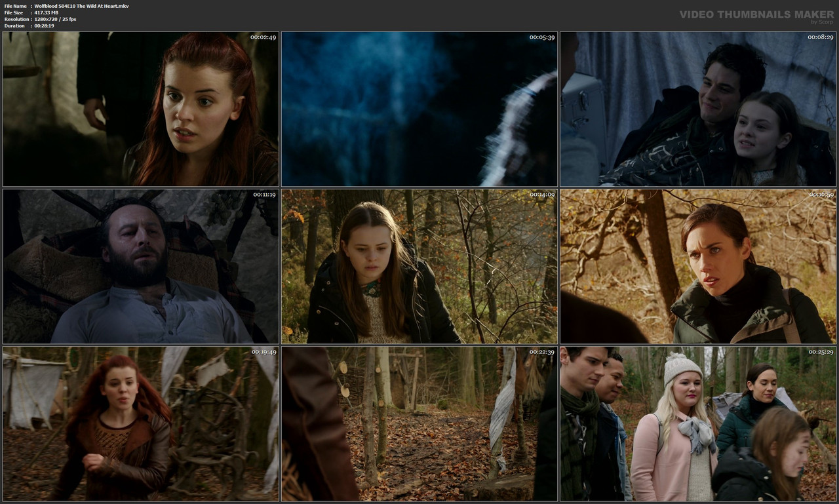Click the File Size label in header
This screenshot has height=504, width=839.
tap(14, 12)
